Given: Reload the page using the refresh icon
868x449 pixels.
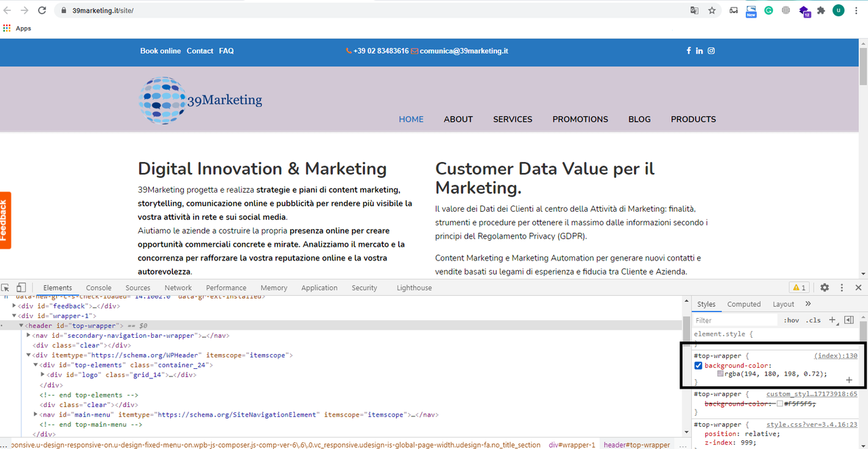Looking at the screenshot, I should 42,11.
